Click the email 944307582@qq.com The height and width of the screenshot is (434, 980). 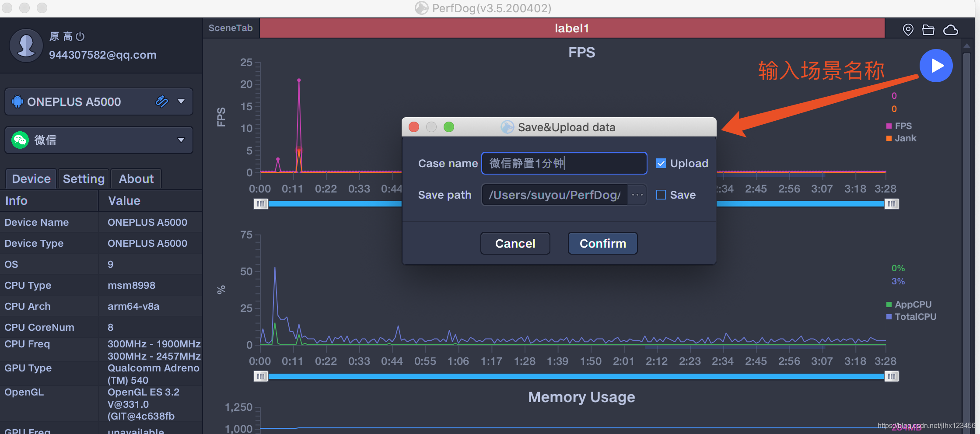click(x=103, y=55)
